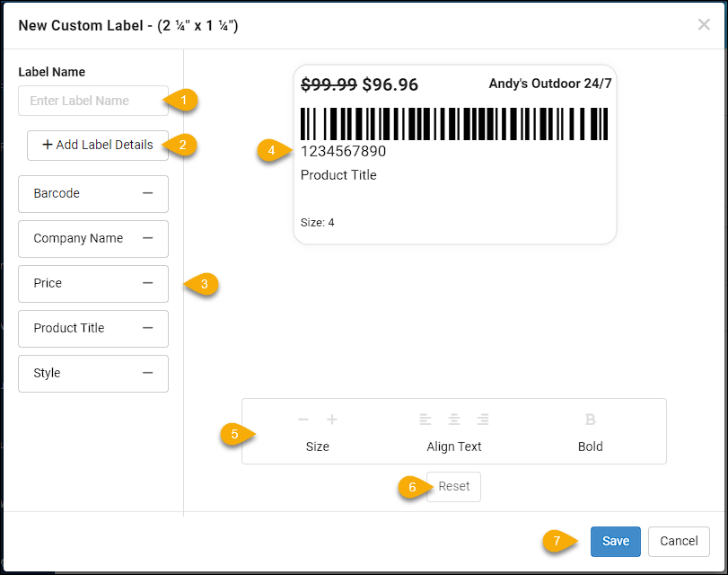Align text to the center

click(x=454, y=419)
